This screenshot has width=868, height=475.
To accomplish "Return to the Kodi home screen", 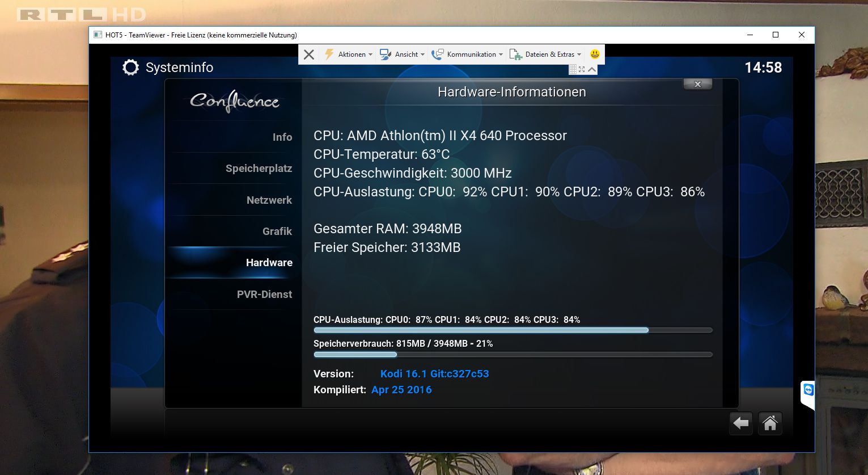I will (770, 423).
